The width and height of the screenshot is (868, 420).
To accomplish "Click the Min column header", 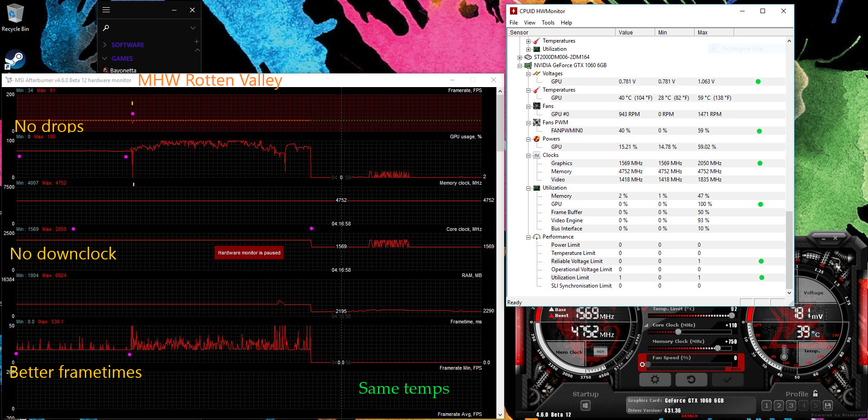I will pos(674,32).
